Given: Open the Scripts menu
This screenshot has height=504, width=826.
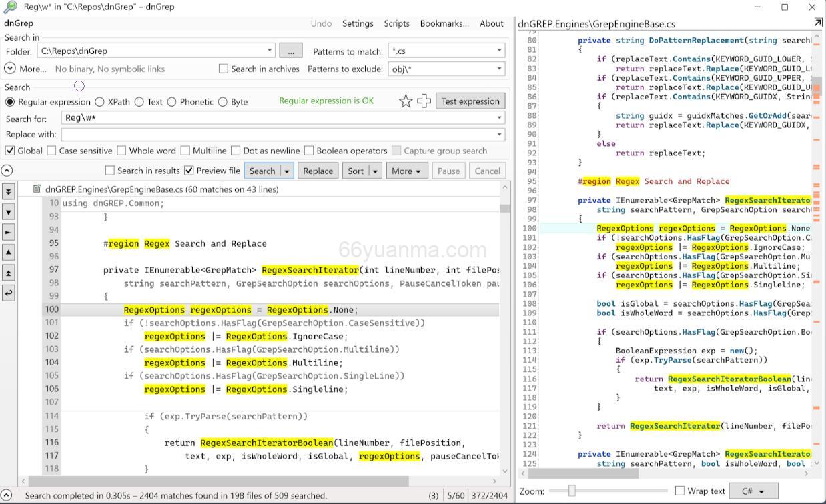Looking at the screenshot, I should pyautogui.click(x=396, y=23).
